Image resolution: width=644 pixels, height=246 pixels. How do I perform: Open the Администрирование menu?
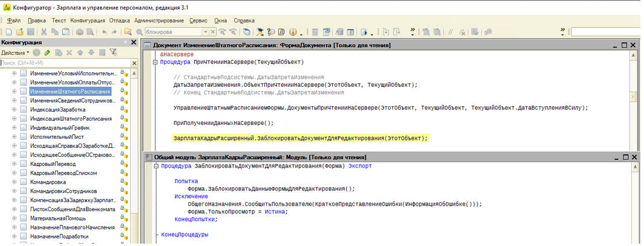159,20
